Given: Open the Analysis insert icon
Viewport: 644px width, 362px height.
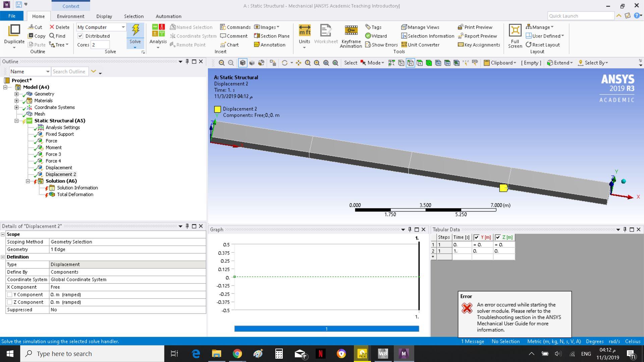Looking at the screenshot, I should [158, 31].
